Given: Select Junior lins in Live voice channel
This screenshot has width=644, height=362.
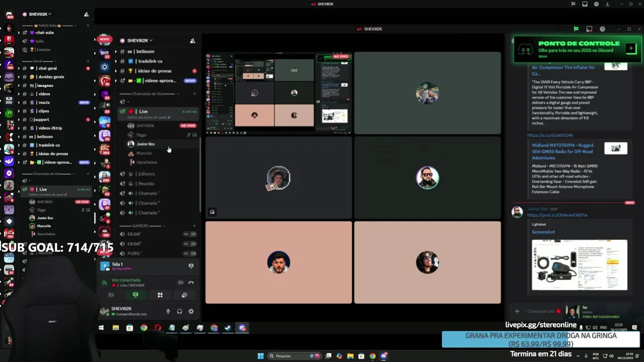Looking at the screenshot, I should click(x=145, y=144).
